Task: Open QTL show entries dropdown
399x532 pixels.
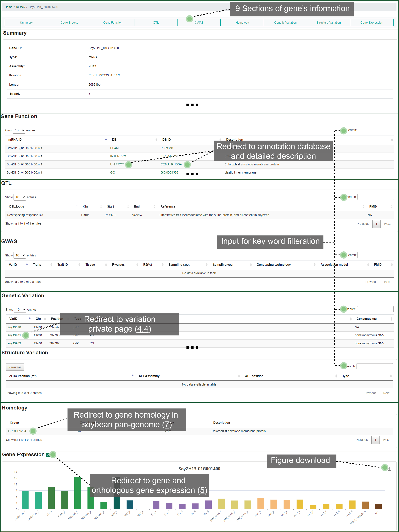Action: [x=20, y=197]
